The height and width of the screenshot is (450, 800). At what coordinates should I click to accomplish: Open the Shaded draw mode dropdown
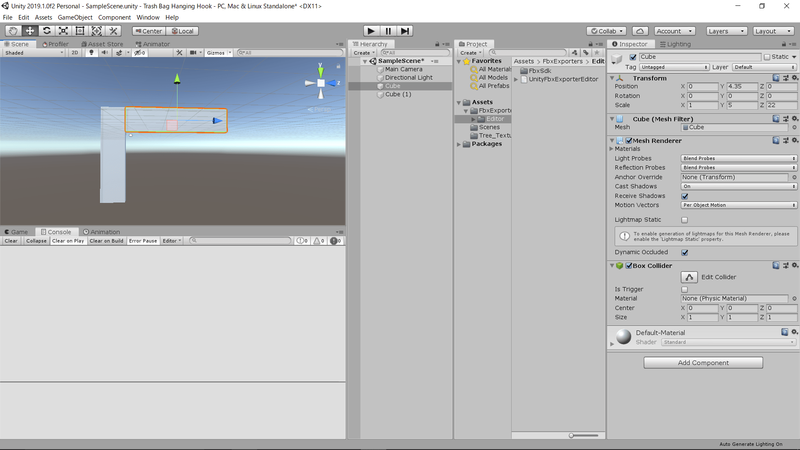34,53
